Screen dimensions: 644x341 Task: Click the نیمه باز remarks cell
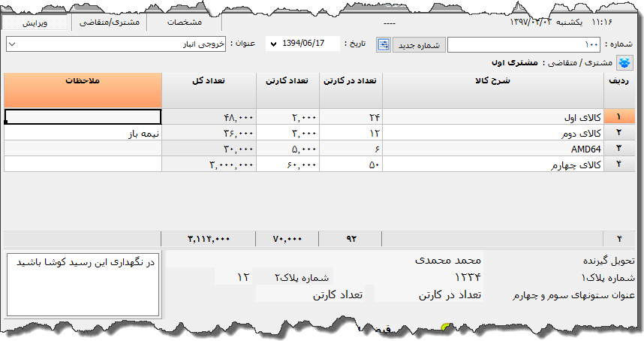coord(83,133)
